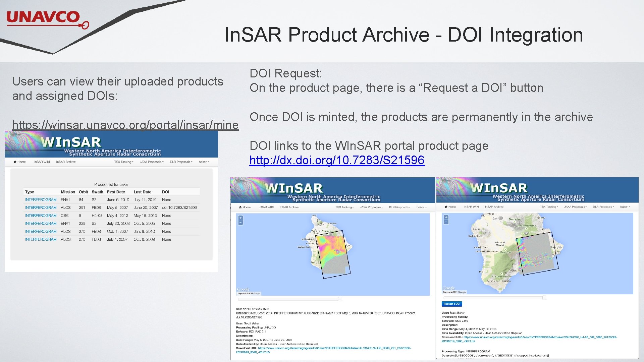Zoom in on the CSK interferogram map
644x362 pixels.
(446, 218)
